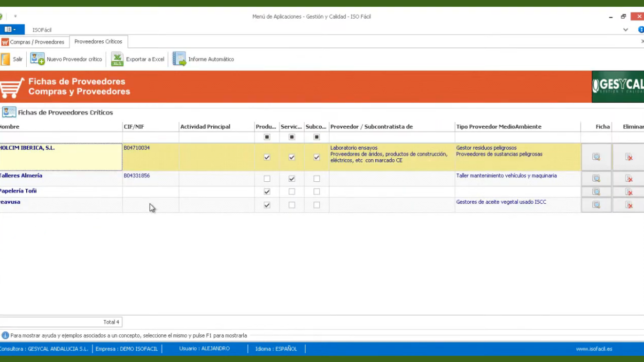
Task: Toggle the Producto filter checkbox in the filter row
Action: [x=267, y=137]
